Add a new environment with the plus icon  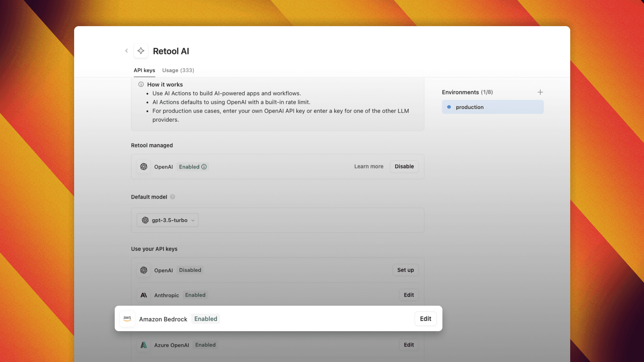[x=540, y=92]
